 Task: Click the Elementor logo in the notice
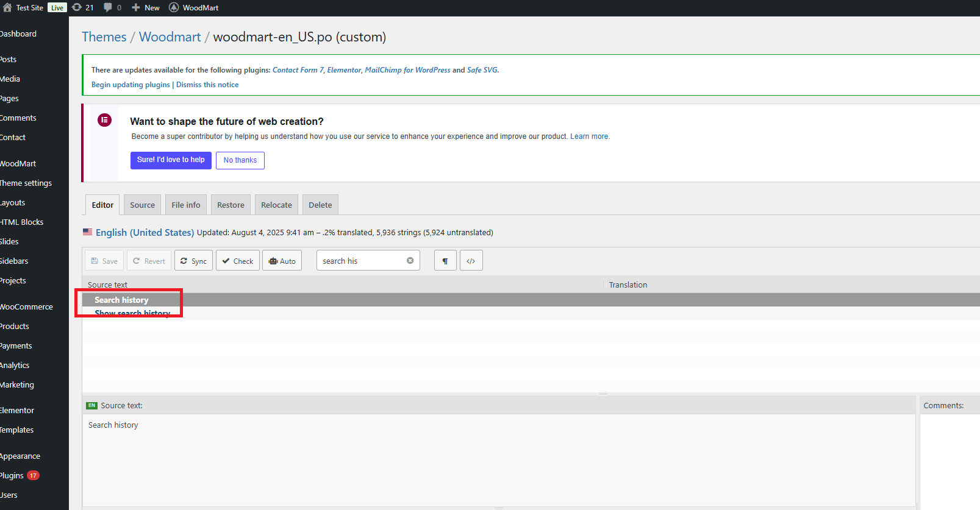point(105,120)
